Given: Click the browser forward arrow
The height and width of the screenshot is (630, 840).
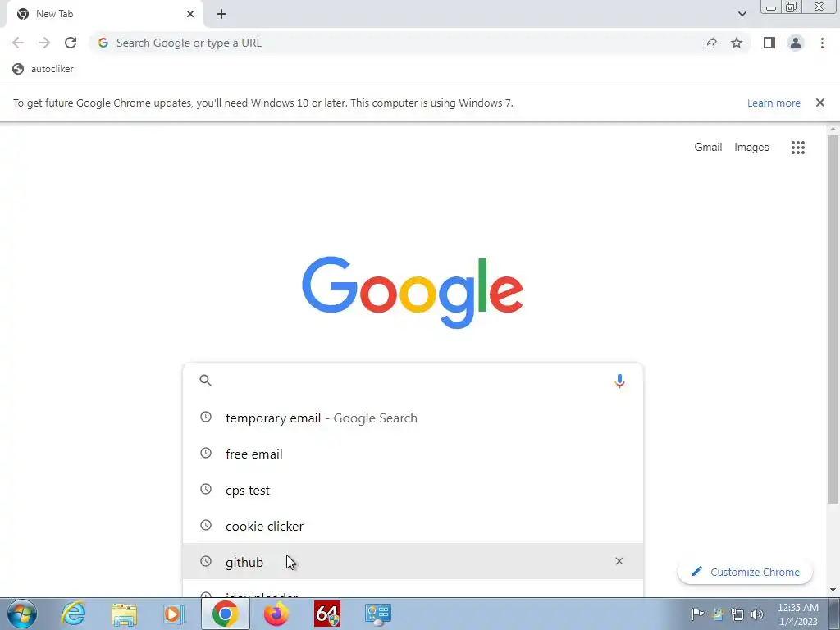Looking at the screenshot, I should (44, 43).
